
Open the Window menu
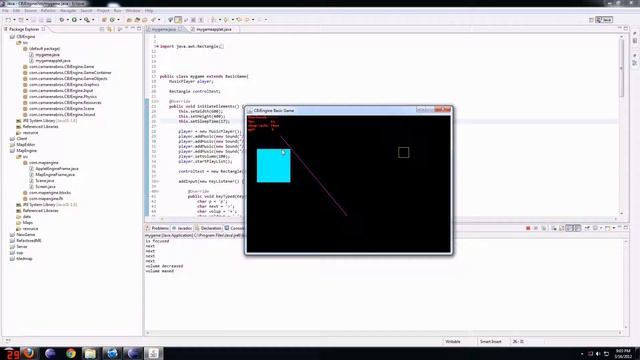click(133, 11)
